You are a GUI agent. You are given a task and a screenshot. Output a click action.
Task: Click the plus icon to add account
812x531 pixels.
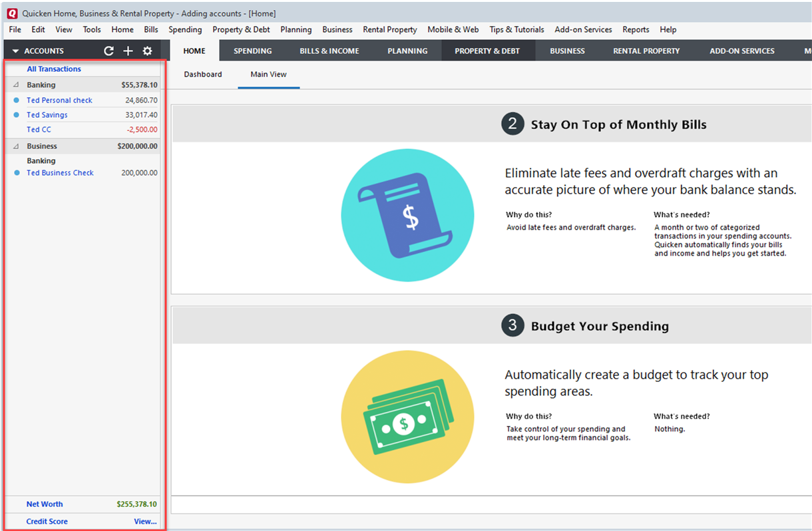[128, 51]
